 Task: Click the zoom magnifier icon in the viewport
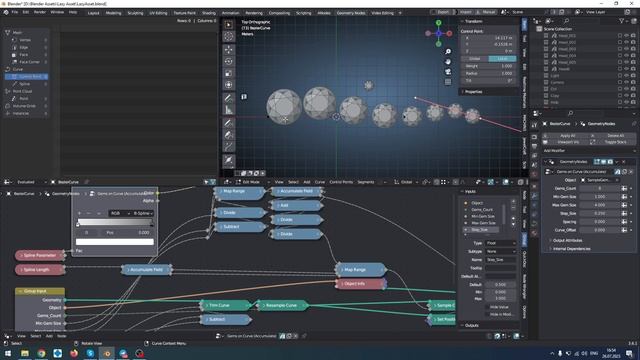[x=448, y=51]
